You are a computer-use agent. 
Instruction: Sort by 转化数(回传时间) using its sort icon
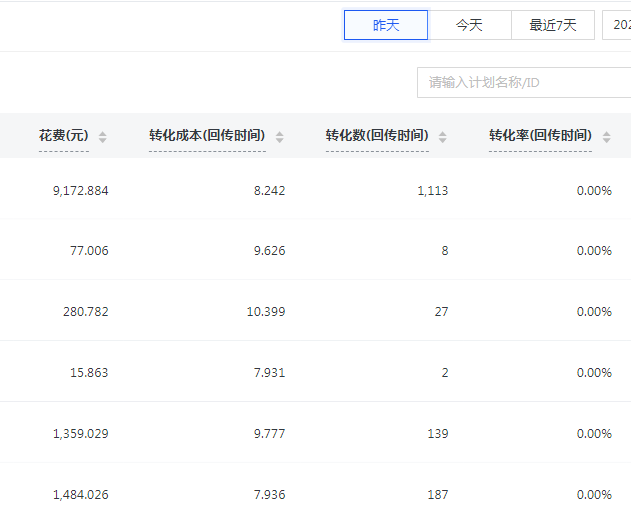click(442, 137)
